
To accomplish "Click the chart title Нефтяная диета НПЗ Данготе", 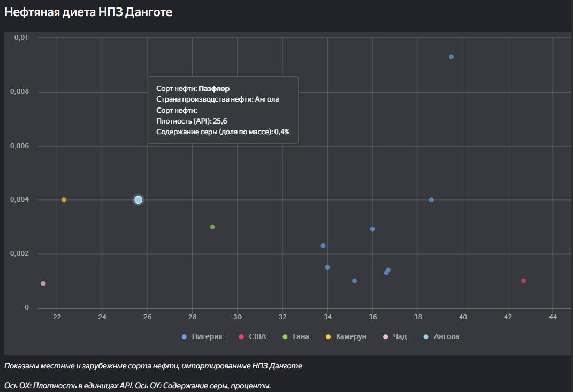I will pyautogui.click(x=88, y=12).
